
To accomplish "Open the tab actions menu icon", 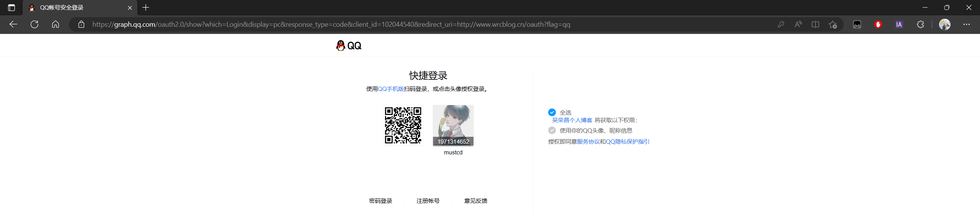I will pyautogui.click(x=11, y=8).
